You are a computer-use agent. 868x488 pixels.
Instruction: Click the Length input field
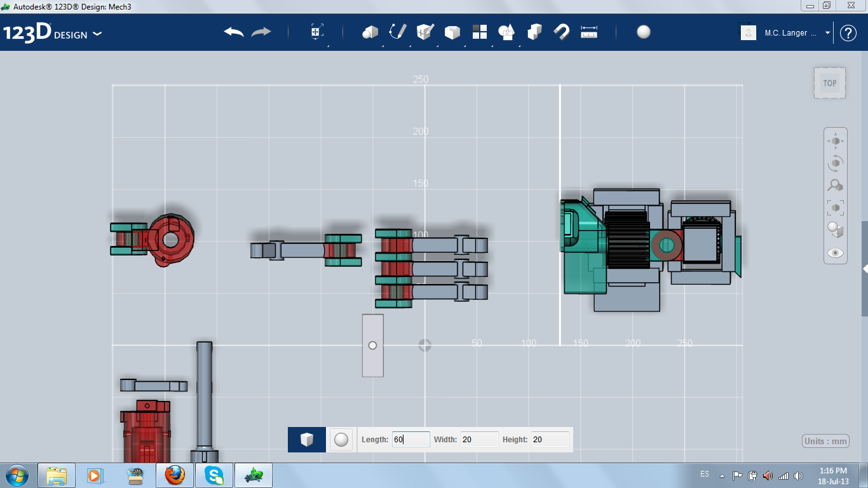coord(410,440)
